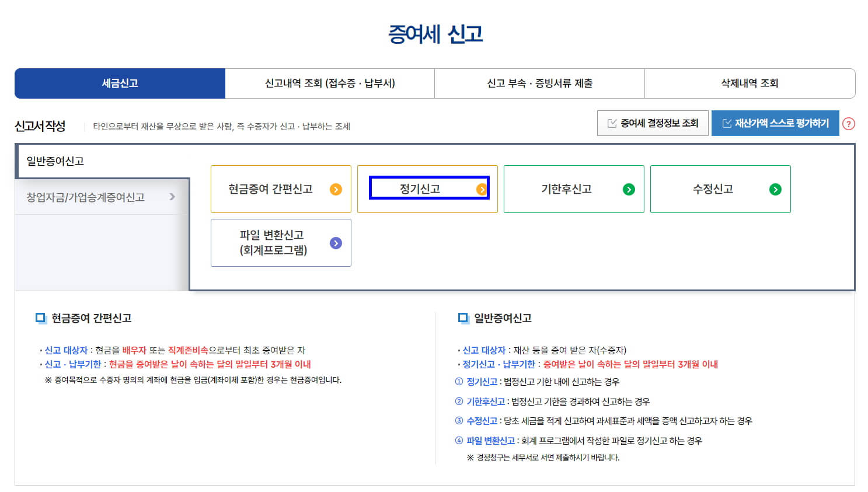Click the green arrow icon on 수정신고

click(775, 189)
